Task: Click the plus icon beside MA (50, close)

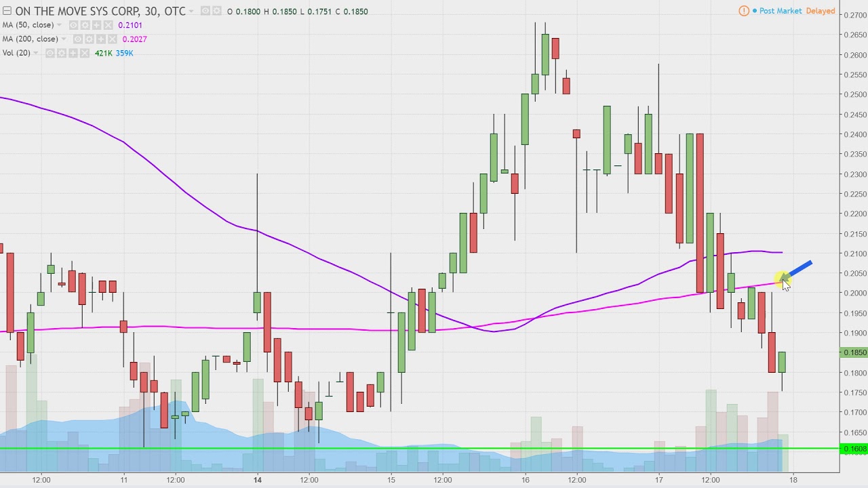Action: [96, 25]
